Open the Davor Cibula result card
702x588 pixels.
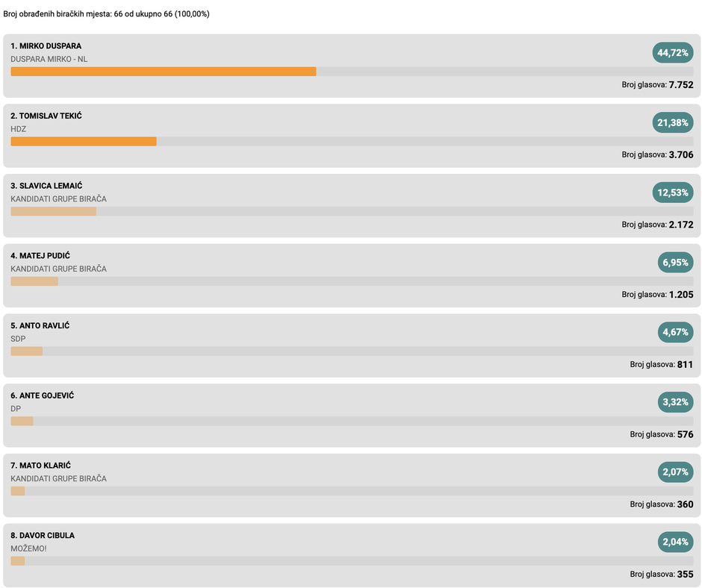pos(352,555)
